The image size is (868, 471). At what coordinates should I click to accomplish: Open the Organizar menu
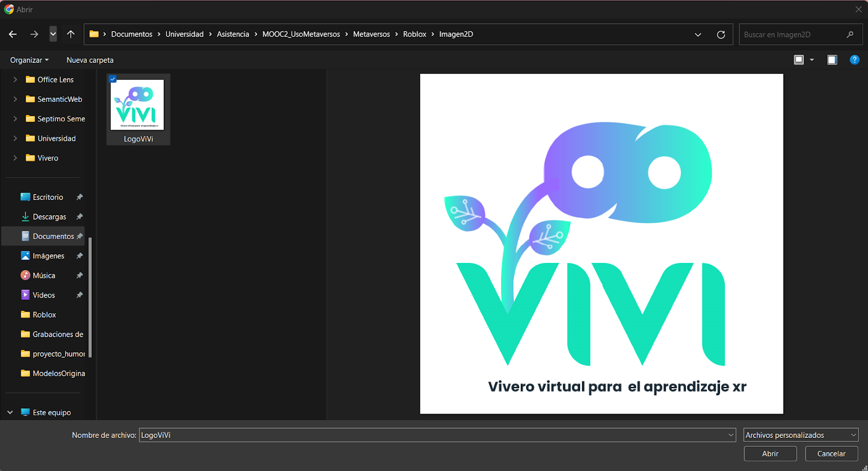click(x=29, y=60)
